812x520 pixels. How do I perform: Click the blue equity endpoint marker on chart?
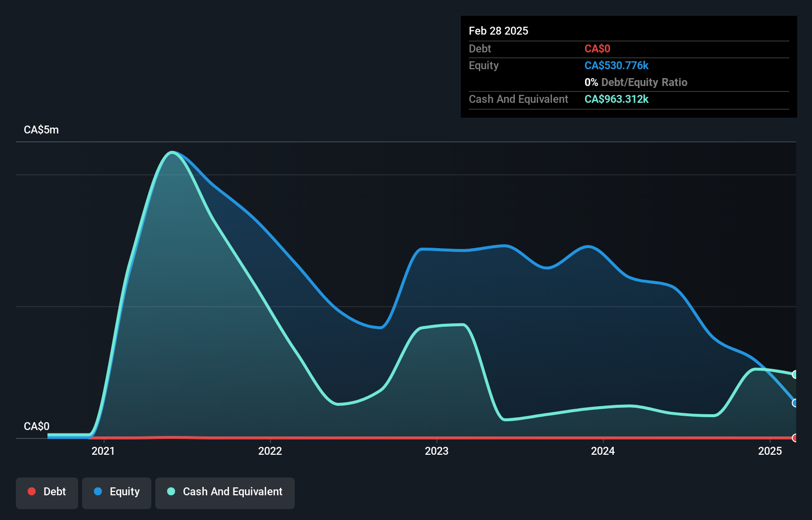[795, 403]
